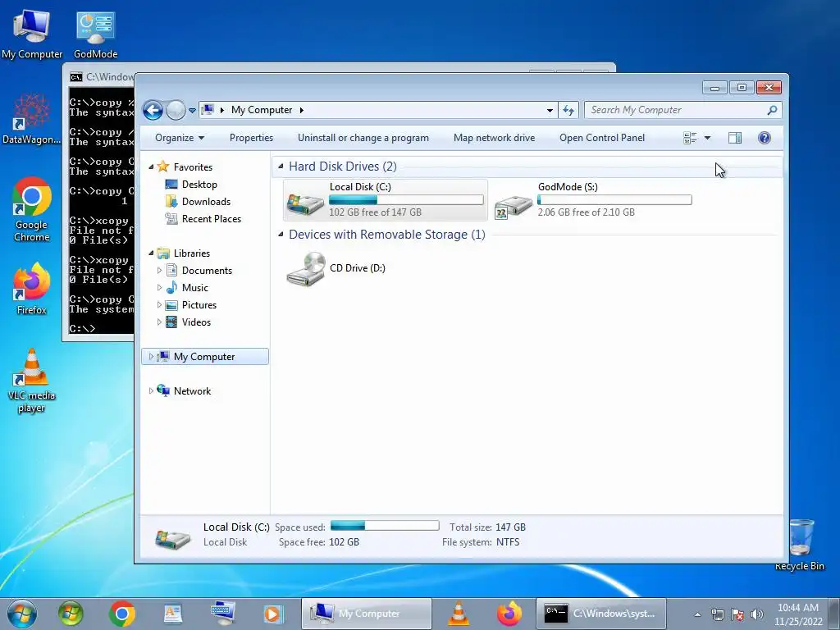This screenshot has width=840, height=630.
Task: Show hidden tray icons arrow
Action: 697,615
